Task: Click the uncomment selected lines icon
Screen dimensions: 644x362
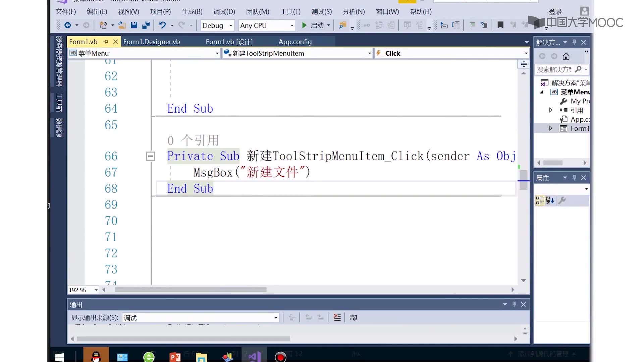Action: pyautogui.click(x=484, y=25)
